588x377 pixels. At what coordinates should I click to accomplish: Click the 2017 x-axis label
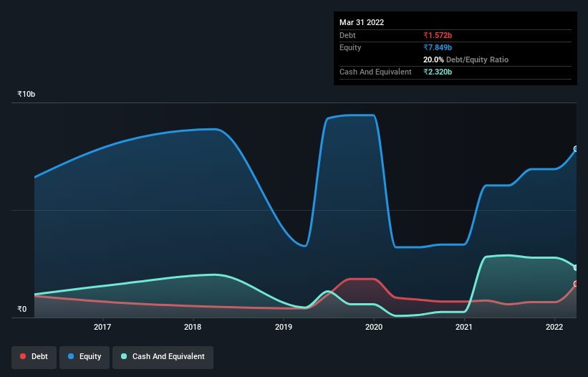point(102,327)
